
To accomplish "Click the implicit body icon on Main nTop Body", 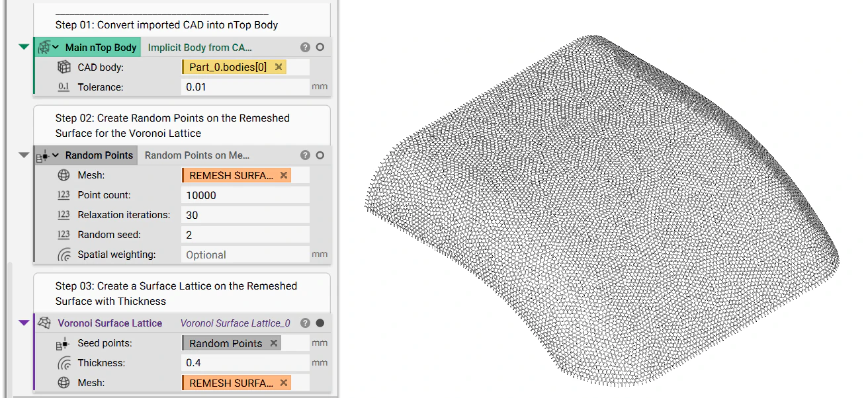I will [x=44, y=47].
